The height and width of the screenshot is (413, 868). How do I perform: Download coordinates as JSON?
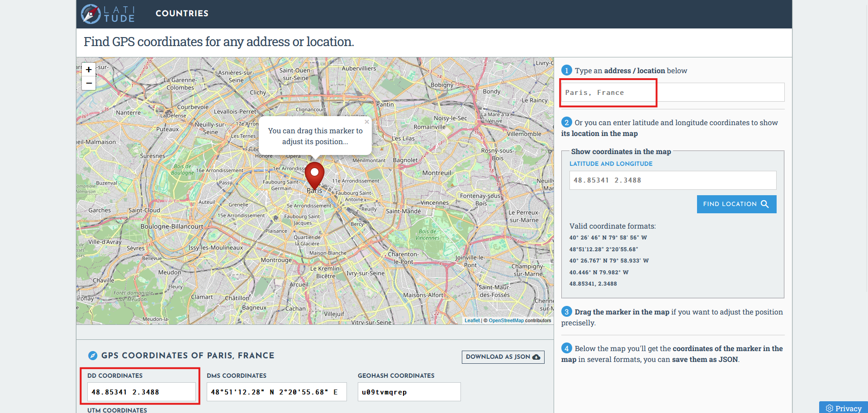(x=503, y=357)
